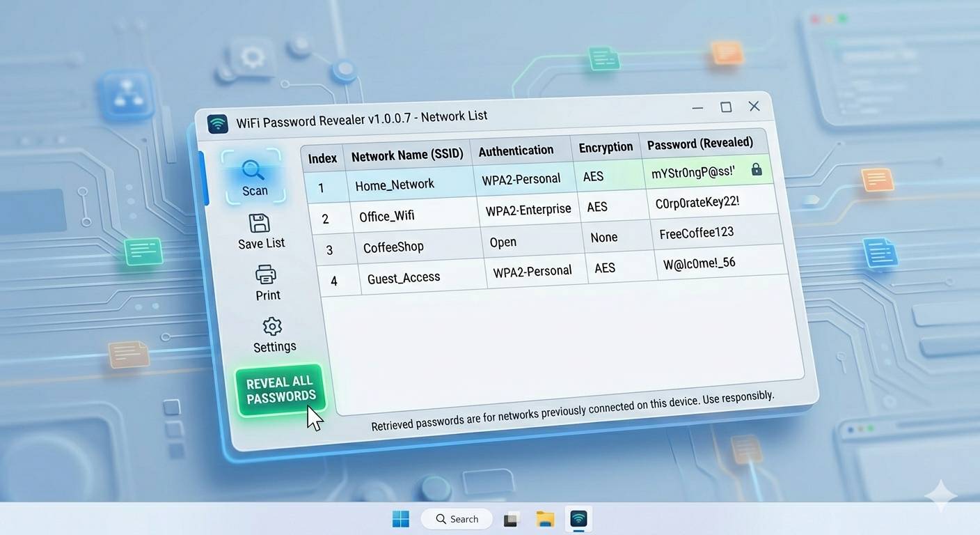Select the Home_Network row
This screenshot has height=535, width=980.
click(395, 185)
